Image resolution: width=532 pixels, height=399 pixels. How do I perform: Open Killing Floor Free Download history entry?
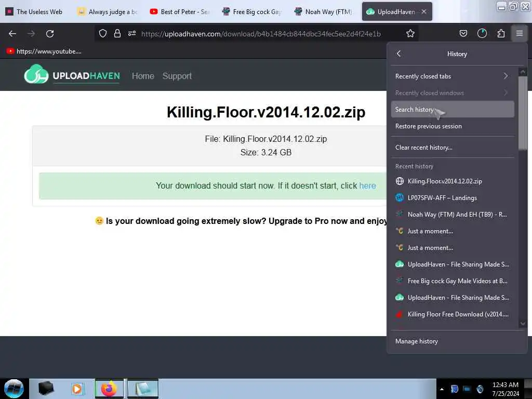453,314
